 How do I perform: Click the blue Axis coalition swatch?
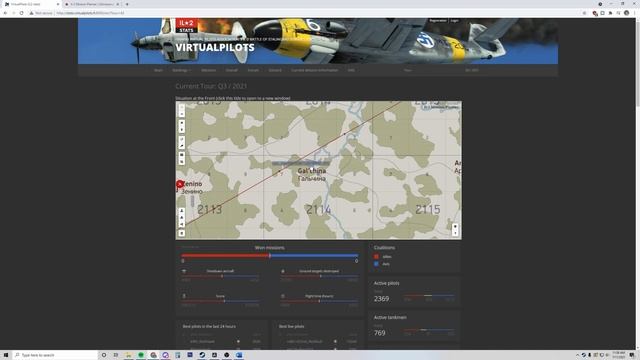(376, 264)
